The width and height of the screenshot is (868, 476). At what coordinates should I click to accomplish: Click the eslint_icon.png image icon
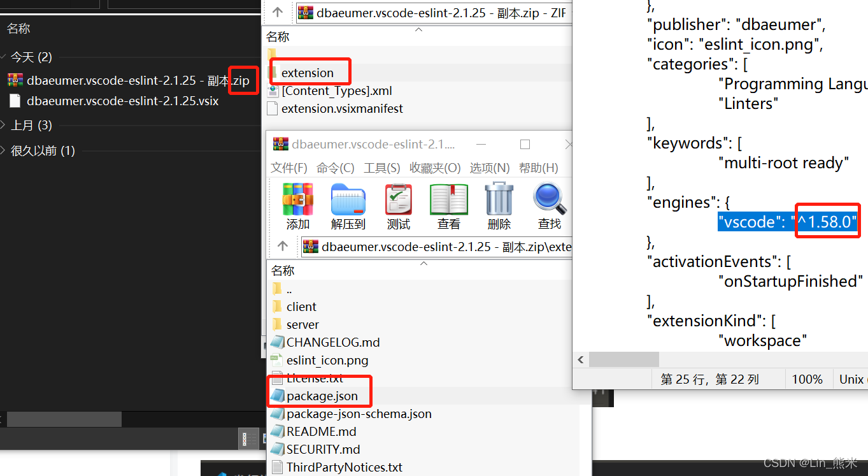tap(276, 360)
